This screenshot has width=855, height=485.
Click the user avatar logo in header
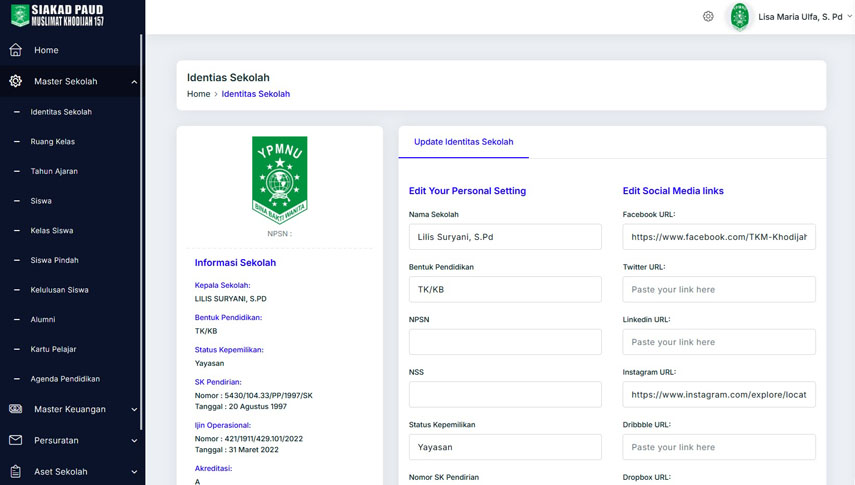(739, 17)
